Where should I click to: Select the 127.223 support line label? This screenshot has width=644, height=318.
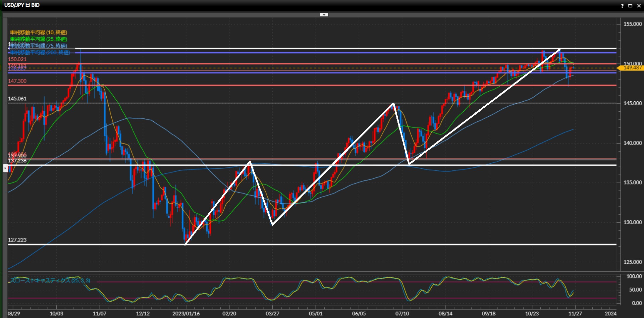(17, 240)
